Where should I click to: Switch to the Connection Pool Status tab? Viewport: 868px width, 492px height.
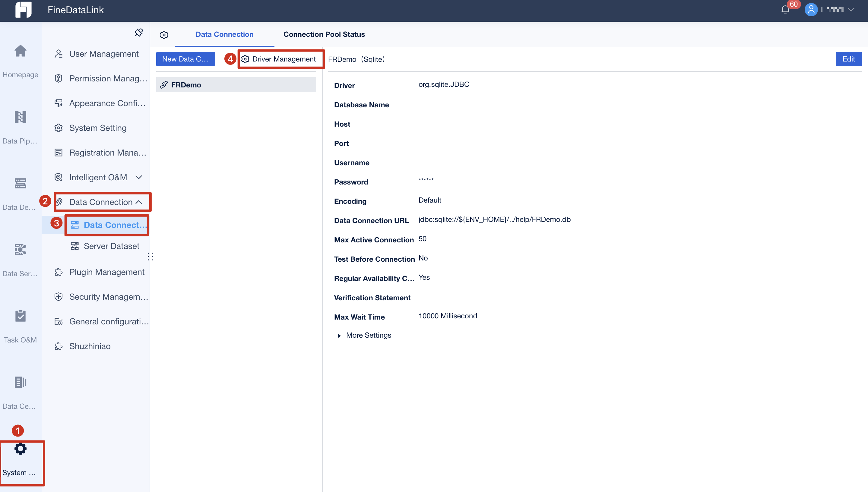tap(324, 34)
